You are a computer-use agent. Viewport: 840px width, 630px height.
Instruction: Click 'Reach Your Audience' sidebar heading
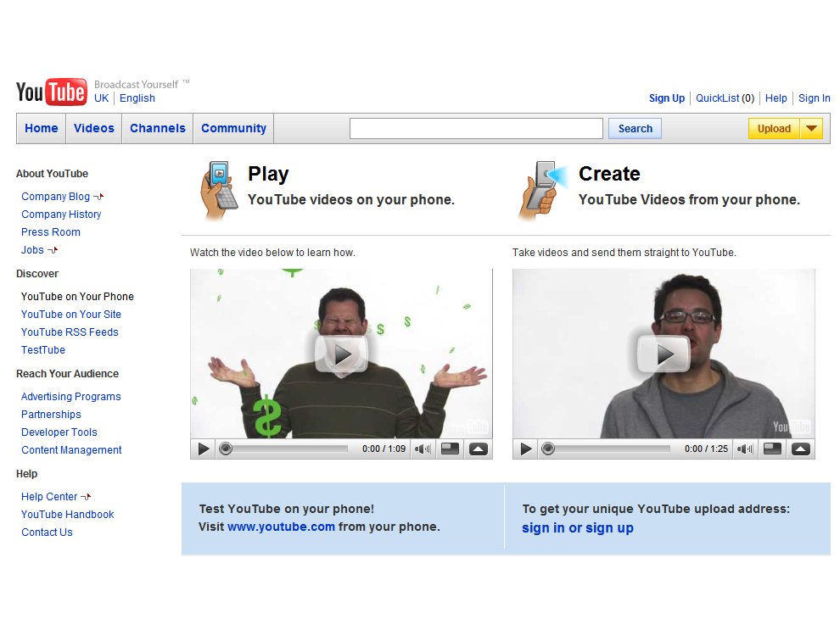coord(68,374)
